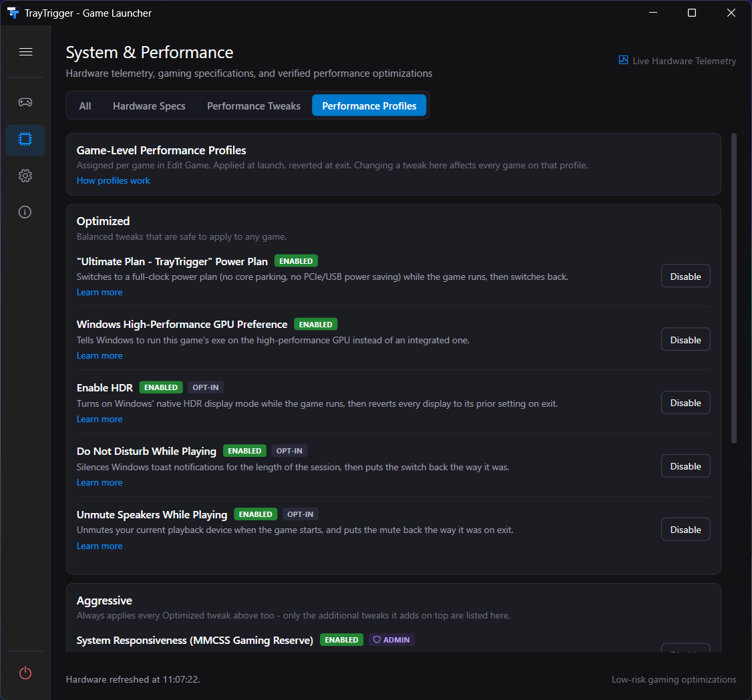Viewport: 752px width, 700px height.
Task: Open the Performance Tweaks tab
Action: click(x=254, y=106)
